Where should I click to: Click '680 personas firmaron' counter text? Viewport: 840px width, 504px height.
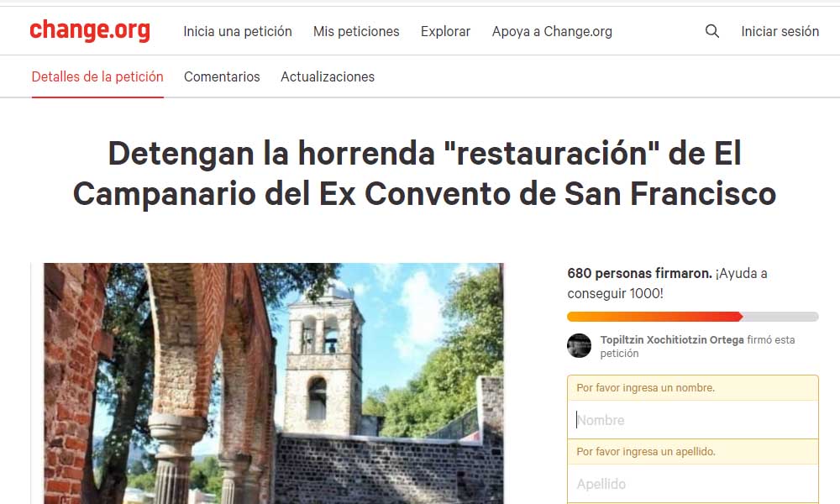coord(639,274)
